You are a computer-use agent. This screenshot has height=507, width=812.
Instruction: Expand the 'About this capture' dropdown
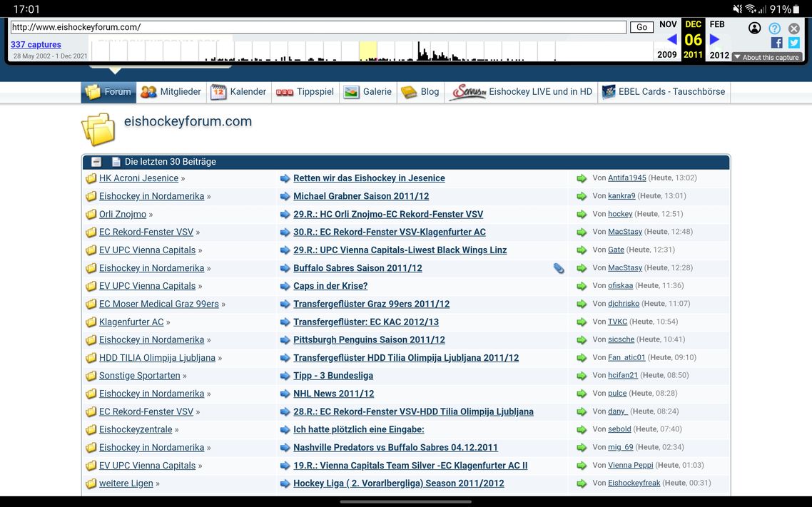pyautogui.click(x=767, y=57)
